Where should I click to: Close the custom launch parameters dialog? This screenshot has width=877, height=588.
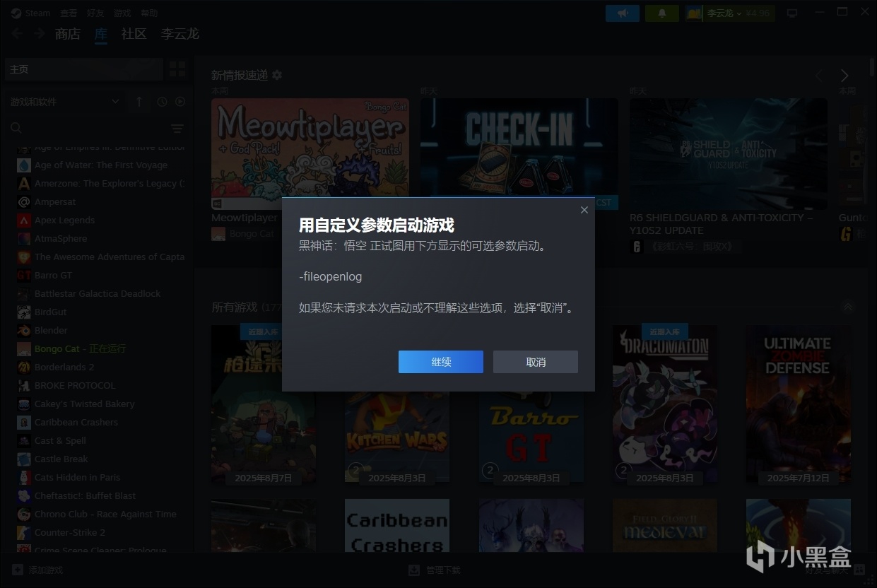(x=584, y=210)
